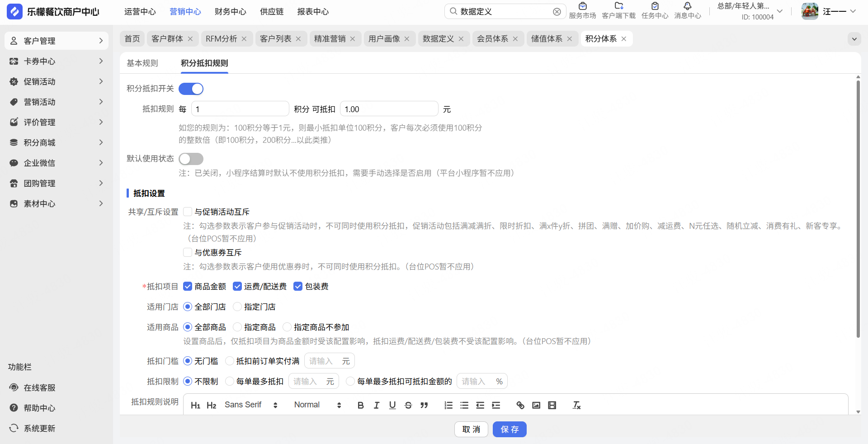This screenshot has height=444, width=868.
Task: Click the 可抵扣 amount input field
Action: click(x=389, y=109)
